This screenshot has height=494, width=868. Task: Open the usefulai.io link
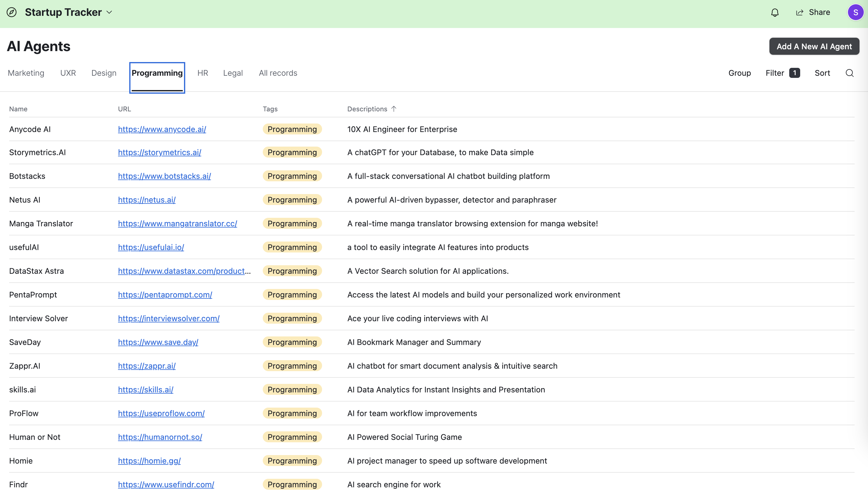151,247
